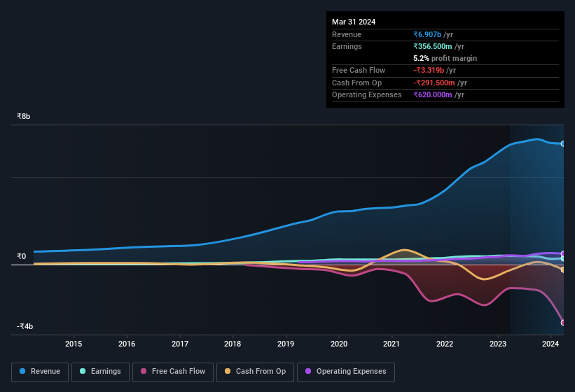Click the Revenue line endpoint marker
Viewport: 575px width, 392px height.
point(563,143)
